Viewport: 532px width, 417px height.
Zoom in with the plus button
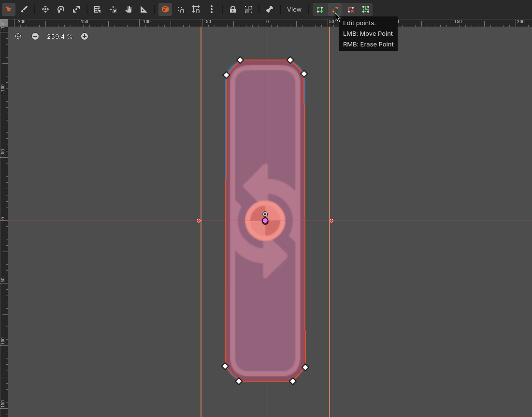click(x=85, y=36)
